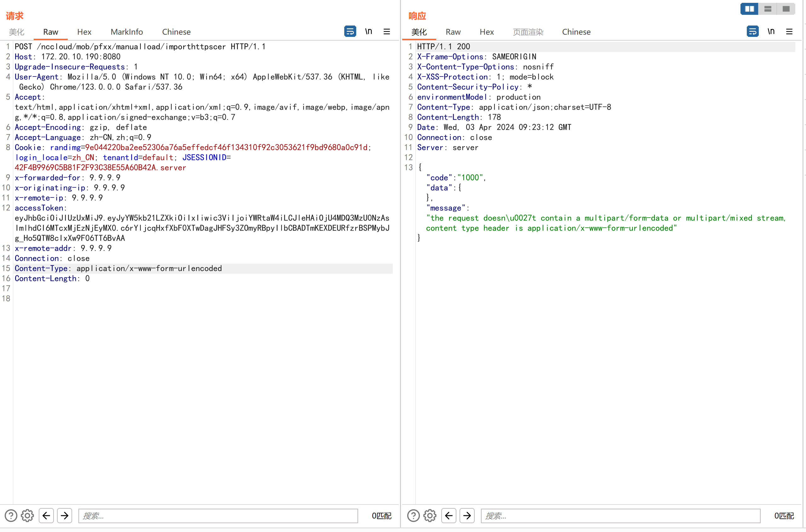Screen dimensions: 806x532
Task: Switch to top-bottom stacked layout icon
Action: click(768, 9)
